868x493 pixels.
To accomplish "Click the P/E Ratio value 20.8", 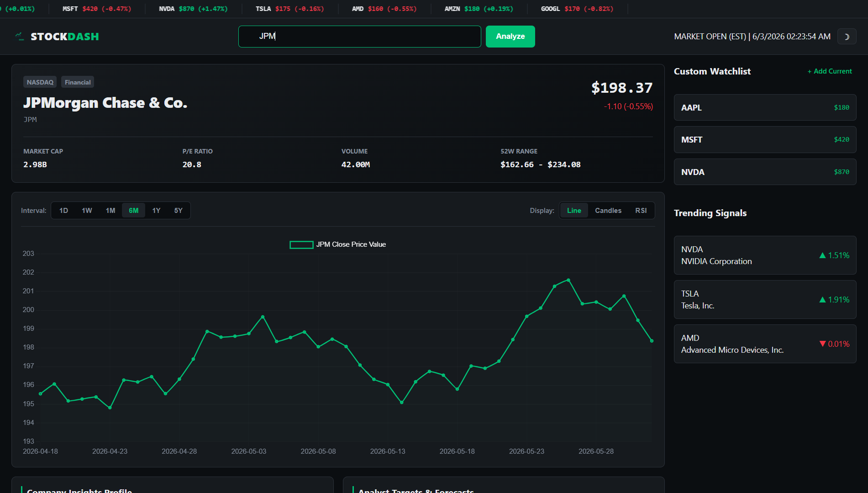I will click(x=192, y=164).
